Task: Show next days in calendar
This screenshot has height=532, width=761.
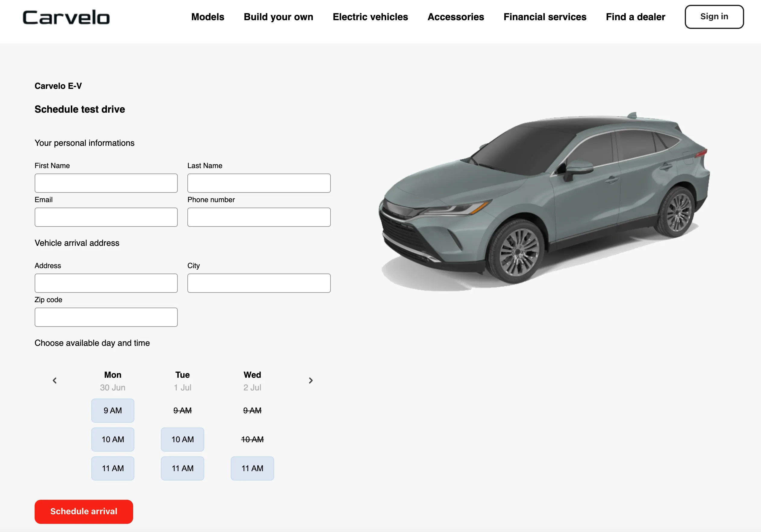Action: click(311, 380)
